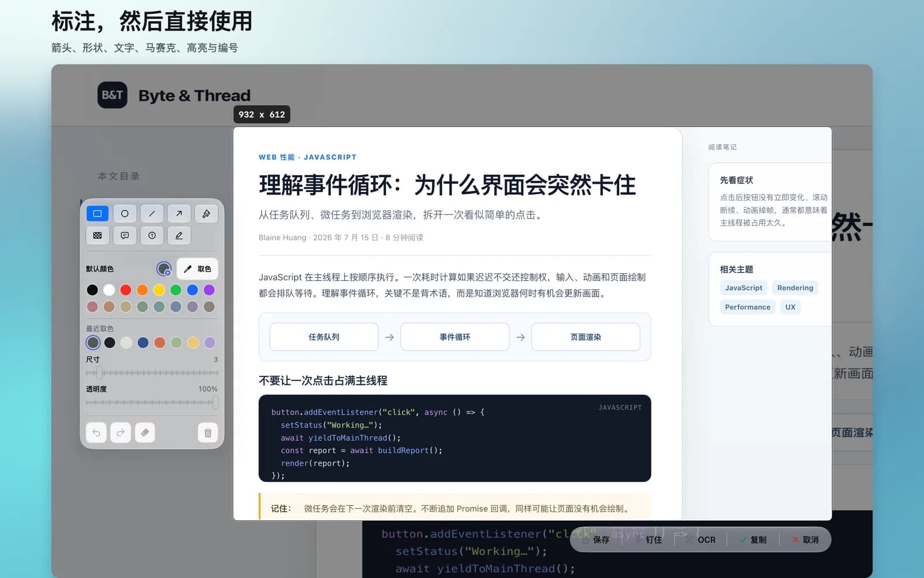Pick the navy blue recent color
This screenshot has width=924, height=578.
[143, 343]
